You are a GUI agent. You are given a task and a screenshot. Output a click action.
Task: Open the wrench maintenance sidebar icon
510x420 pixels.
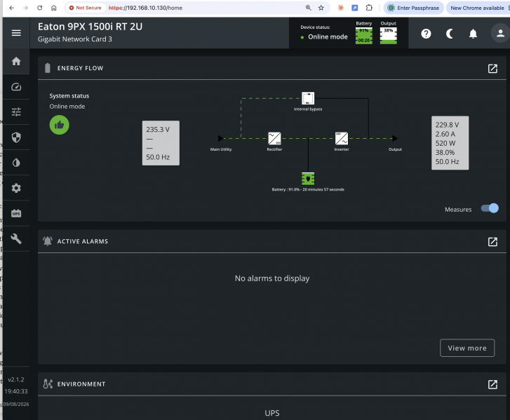16,239
